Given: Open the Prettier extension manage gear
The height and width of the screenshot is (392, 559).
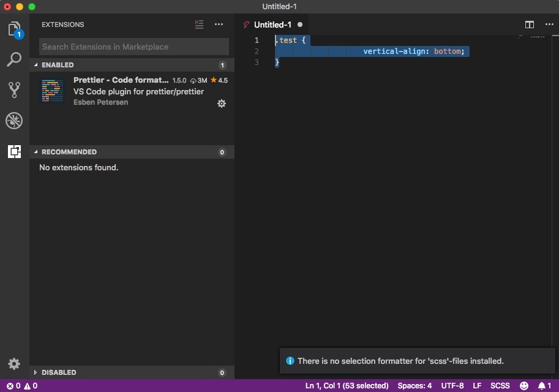Looking at the screenshot, I should coord(222,104).
